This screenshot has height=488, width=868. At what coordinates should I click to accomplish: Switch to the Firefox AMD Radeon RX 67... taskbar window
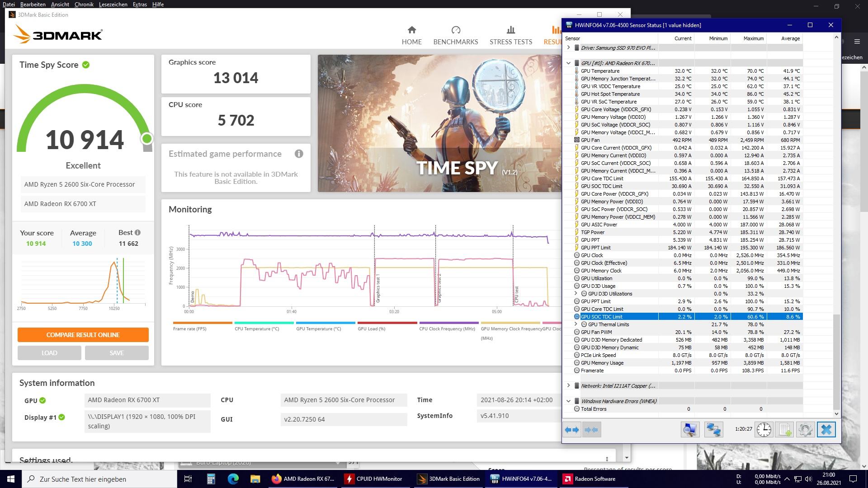pyautogui.click(x=303, y=479)
